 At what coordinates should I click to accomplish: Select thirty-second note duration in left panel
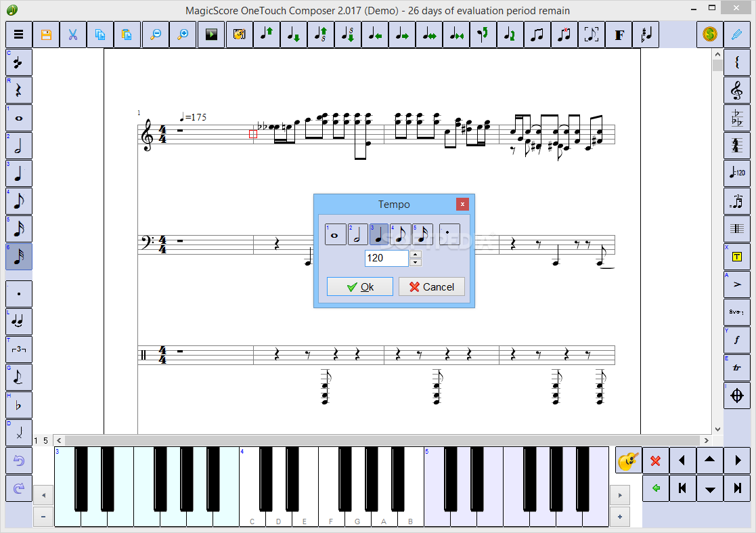pyautogui.click(x=19, y=257)
